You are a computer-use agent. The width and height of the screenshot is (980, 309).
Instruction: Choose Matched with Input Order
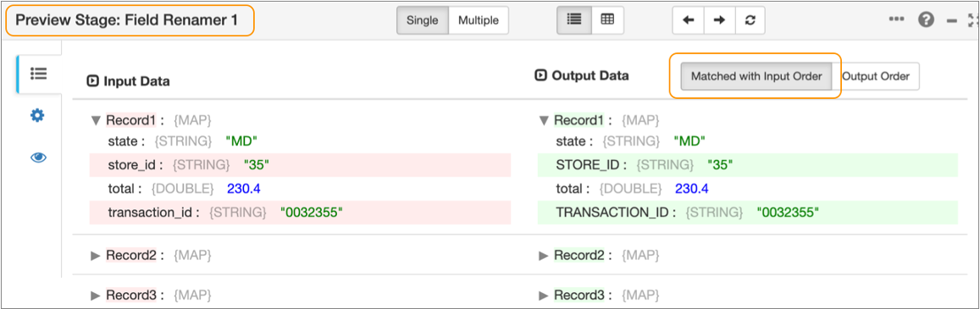[x=756, y=77]
